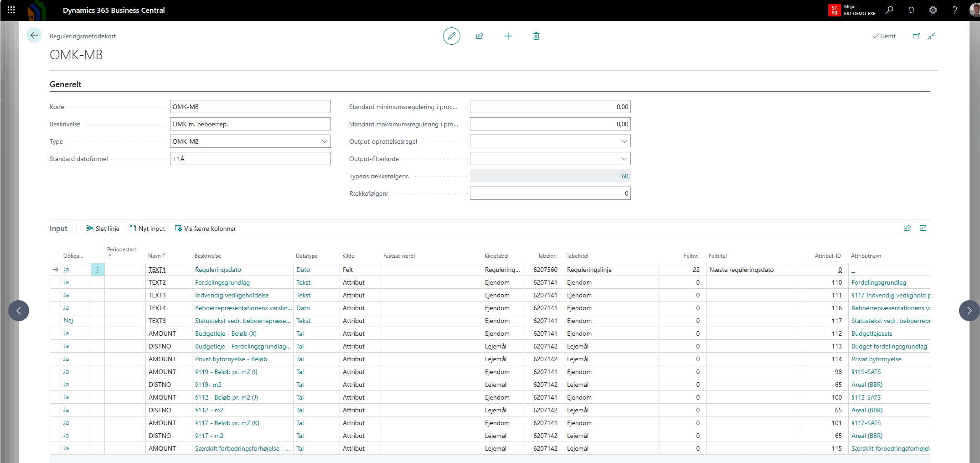Click the STYR environment badge

(834, 10)
